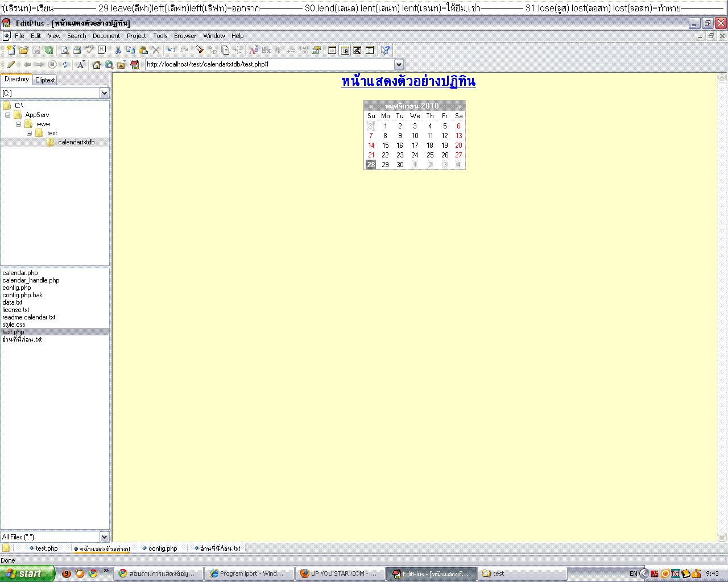Image resolution: width=728 pixels, height=582 pixels.
Task: Click the Copy icon in toolbar
Action: pos(130,50)
